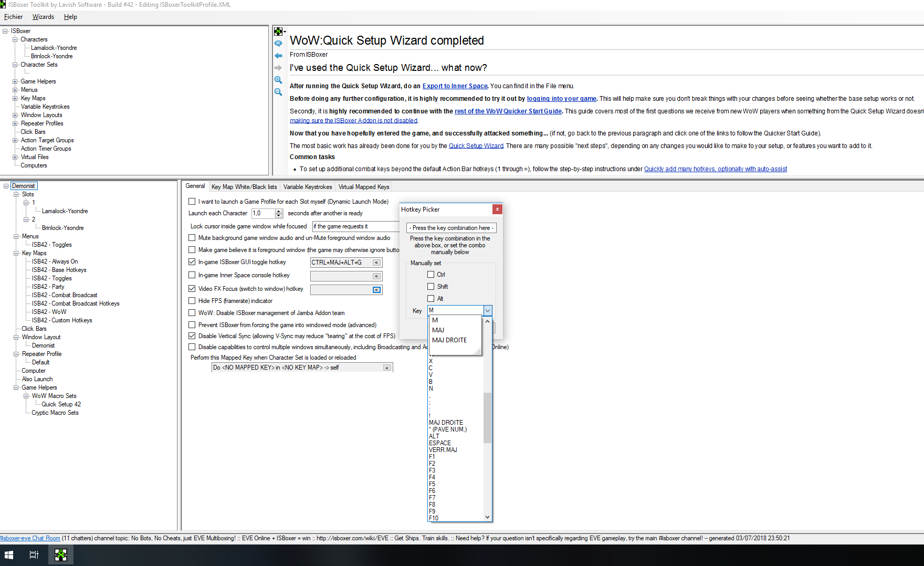The image size is (924, 566).
Task: Collapse WoW Macro Sets node
Action: pyautogui.click(x=26, y=396)
